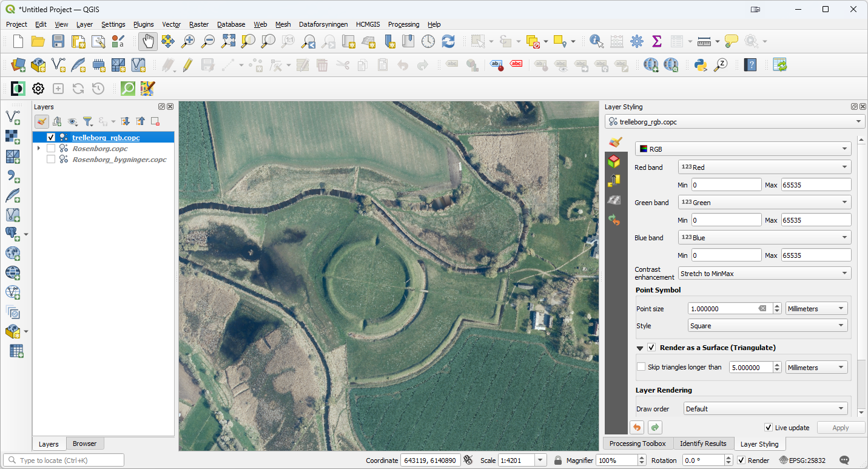This screenshot has width=868, height=469.
Task: Click the Save Project icon
Action: (x=58, y=41)
